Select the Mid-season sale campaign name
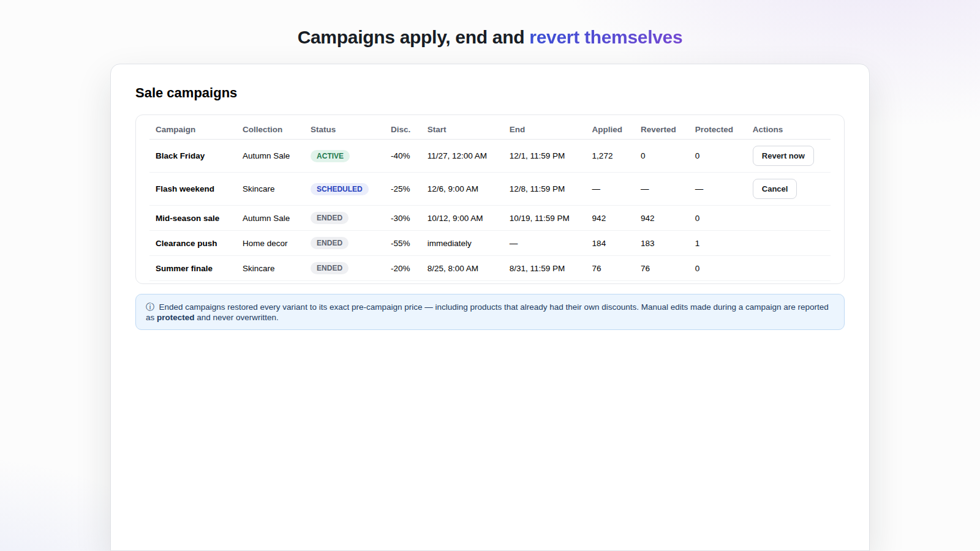 [x=187, y=219]
